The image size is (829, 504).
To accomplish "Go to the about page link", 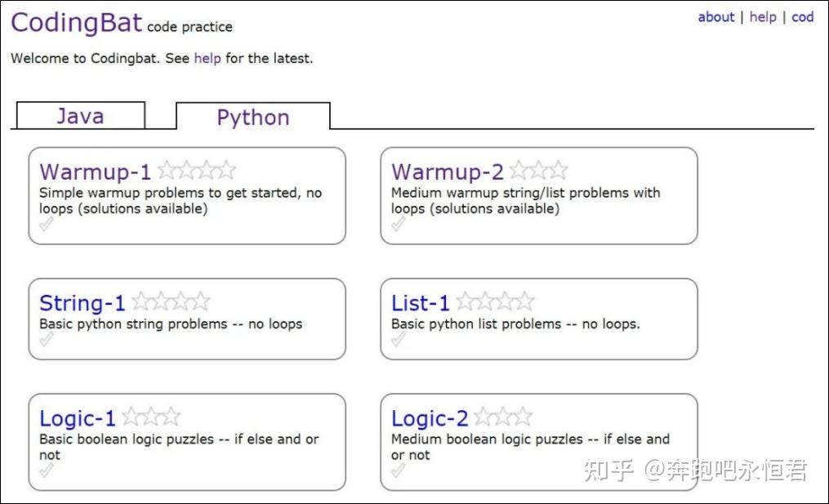I will coord(715,17).
